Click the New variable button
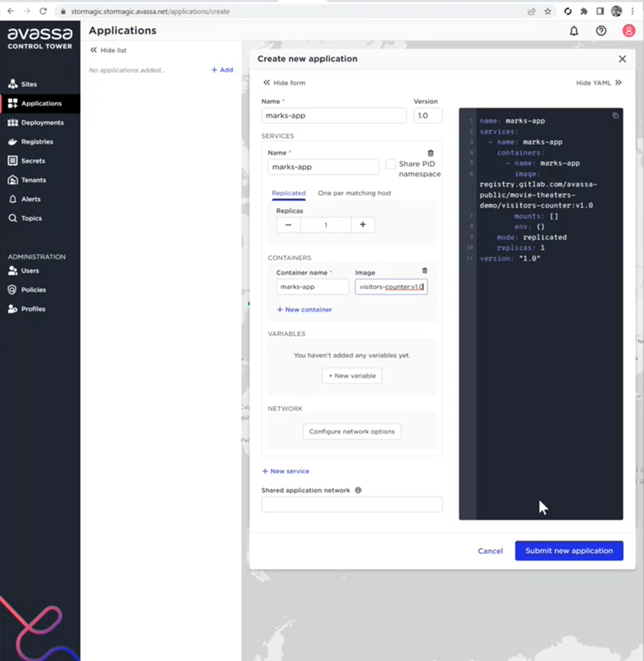 click(352, 376)
